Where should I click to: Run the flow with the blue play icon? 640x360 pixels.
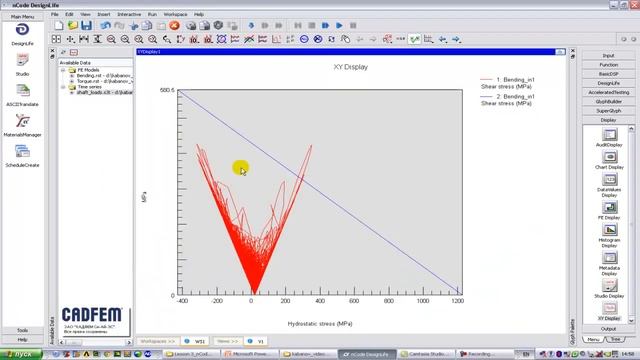tap(339, 26)
